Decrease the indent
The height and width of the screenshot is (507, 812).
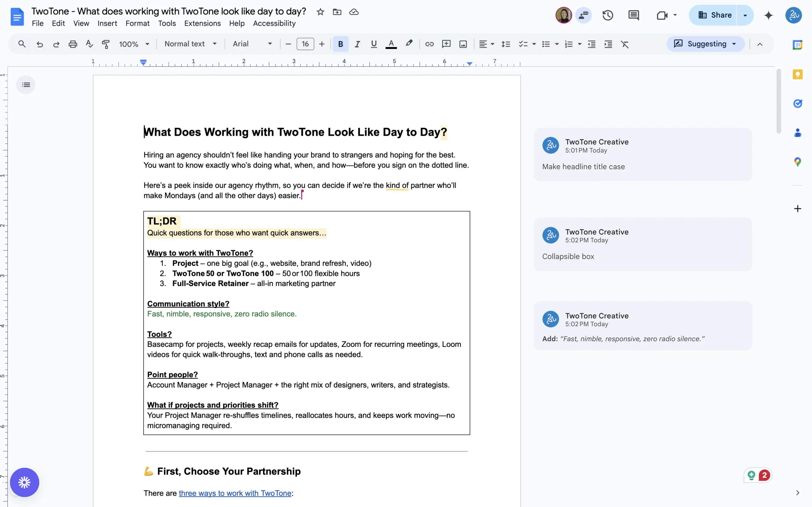pos(591,44)
